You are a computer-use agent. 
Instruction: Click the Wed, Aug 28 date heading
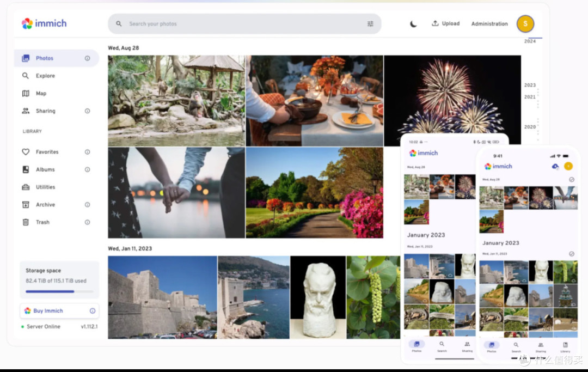[x=124, y=48]
